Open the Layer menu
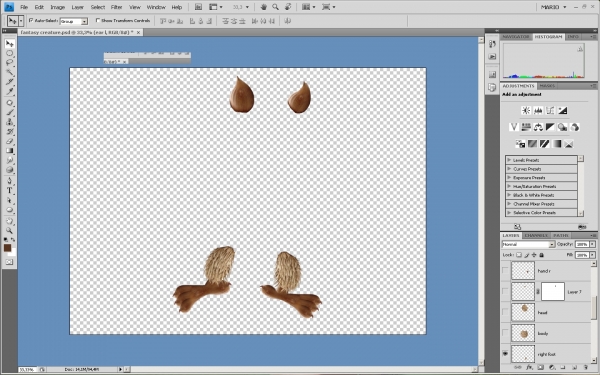 [78, 7]
